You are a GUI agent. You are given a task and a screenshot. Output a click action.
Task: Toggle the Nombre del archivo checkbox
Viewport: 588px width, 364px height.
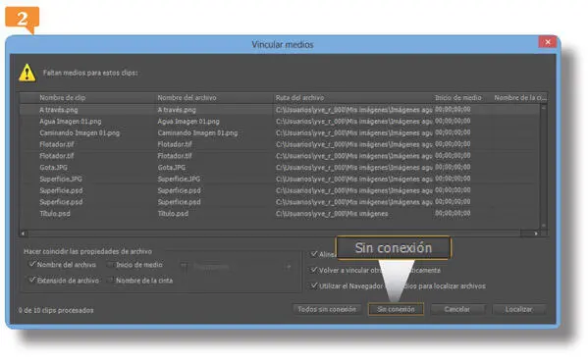coord(31,264)
